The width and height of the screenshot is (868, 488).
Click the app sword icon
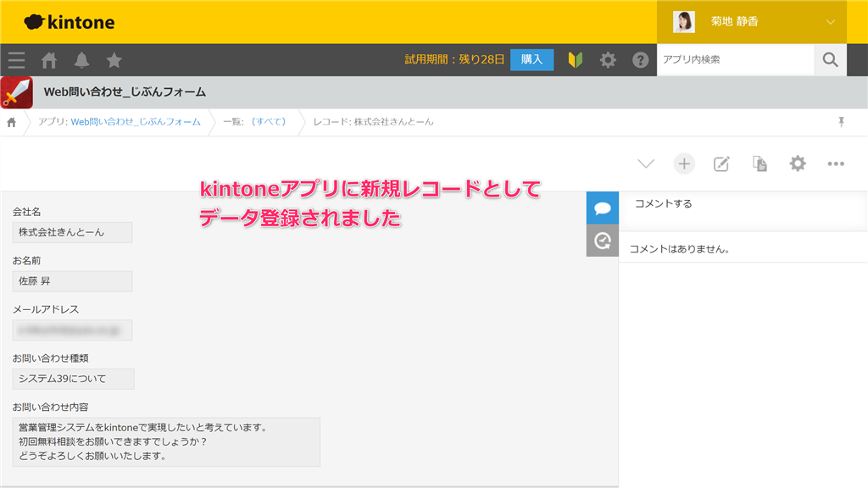pyautogui.click(x=17, y=92)
